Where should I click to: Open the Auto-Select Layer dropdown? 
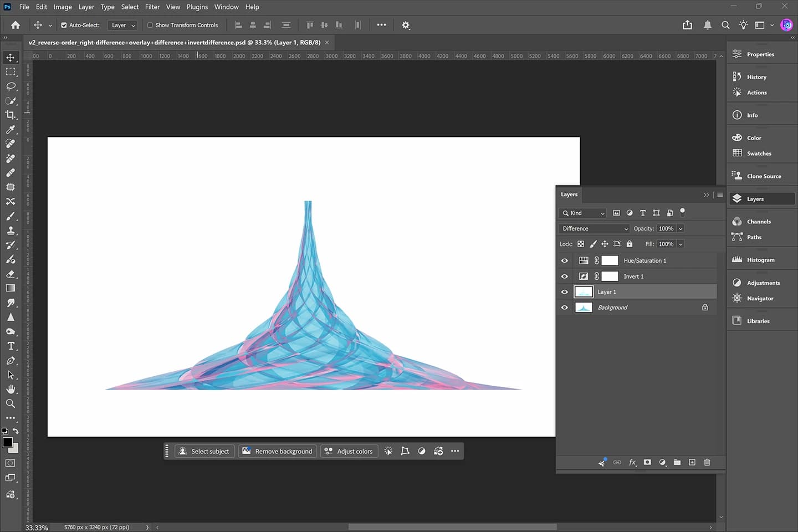coord(122,25)
